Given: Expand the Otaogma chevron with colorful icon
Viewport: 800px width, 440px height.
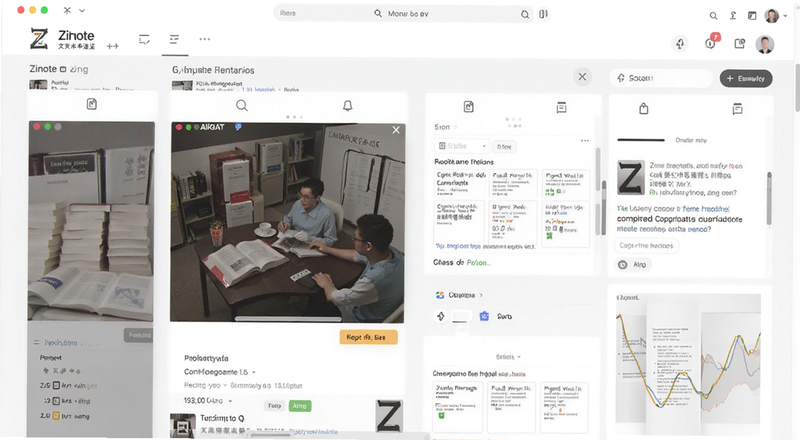Looking at the screenshot, I should point(481,295).
